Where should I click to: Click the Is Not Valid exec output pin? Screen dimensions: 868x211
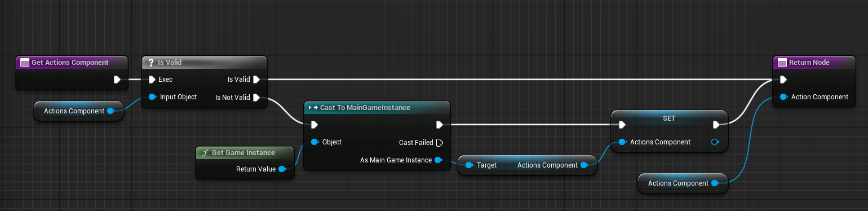(256, 98)
